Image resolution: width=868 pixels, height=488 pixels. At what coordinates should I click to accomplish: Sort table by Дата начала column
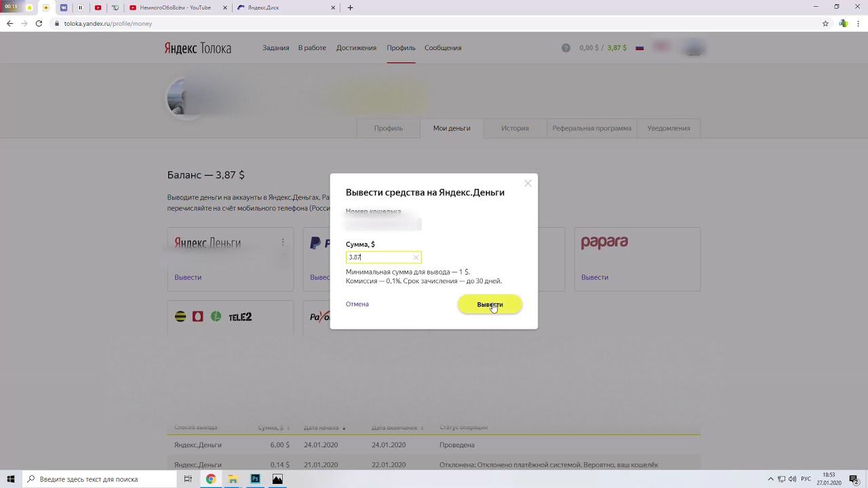324,428
